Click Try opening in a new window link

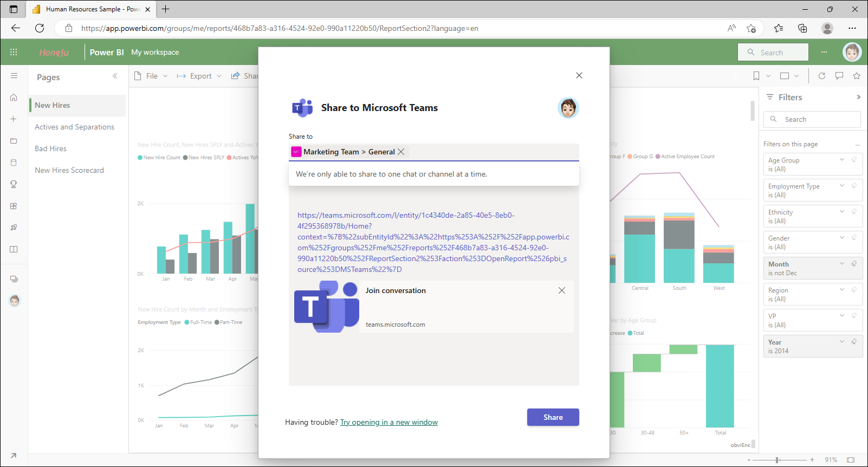click(389, 423)
